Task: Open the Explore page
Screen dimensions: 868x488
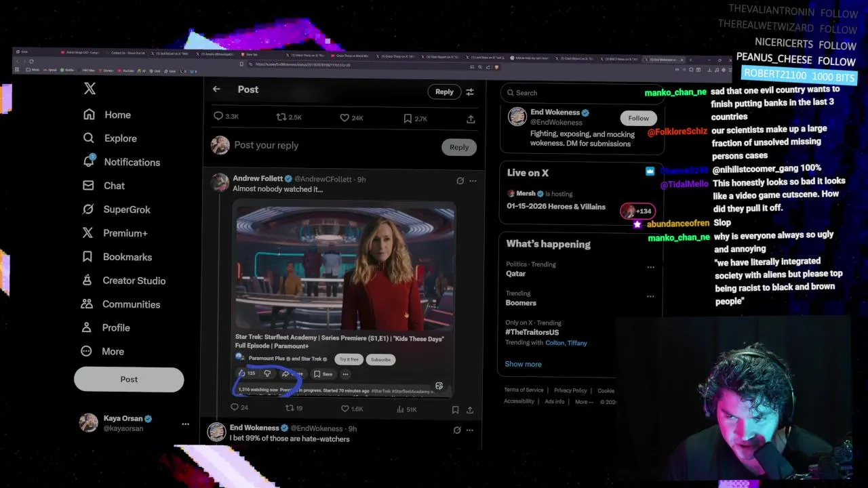Action: 110,138
